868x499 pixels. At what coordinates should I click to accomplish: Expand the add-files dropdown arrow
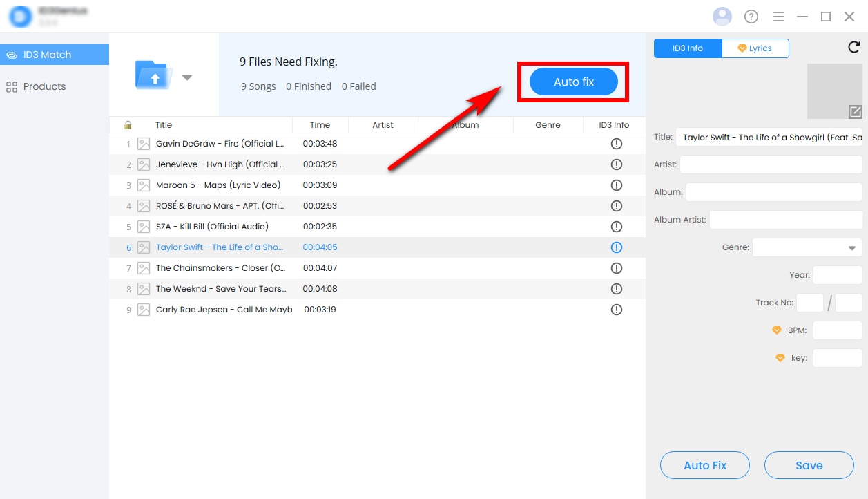pyautogui.click(x=187, y=77)
